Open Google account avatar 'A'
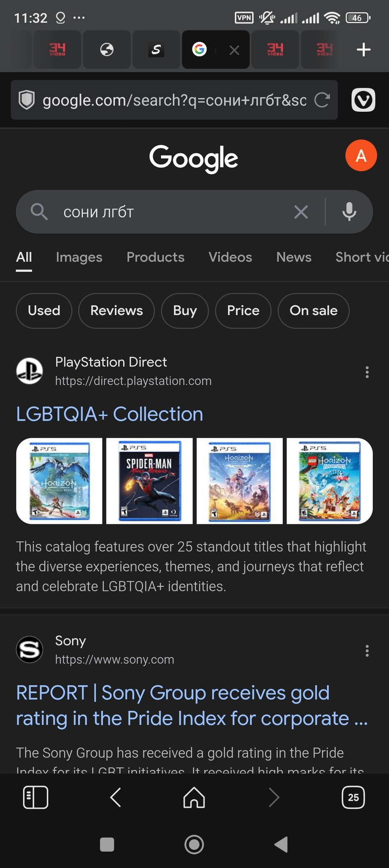The width and height of the screenshot is (389, 868). point(361,156)
